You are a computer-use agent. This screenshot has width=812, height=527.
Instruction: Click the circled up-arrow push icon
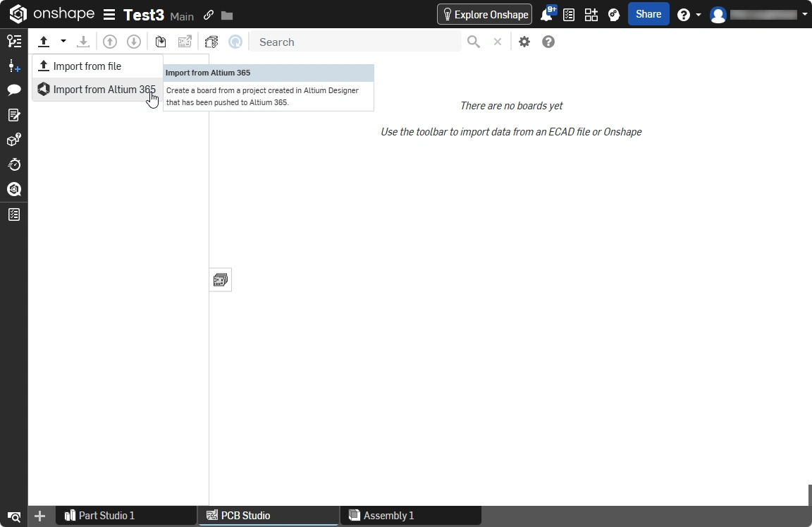coord(110,42)
